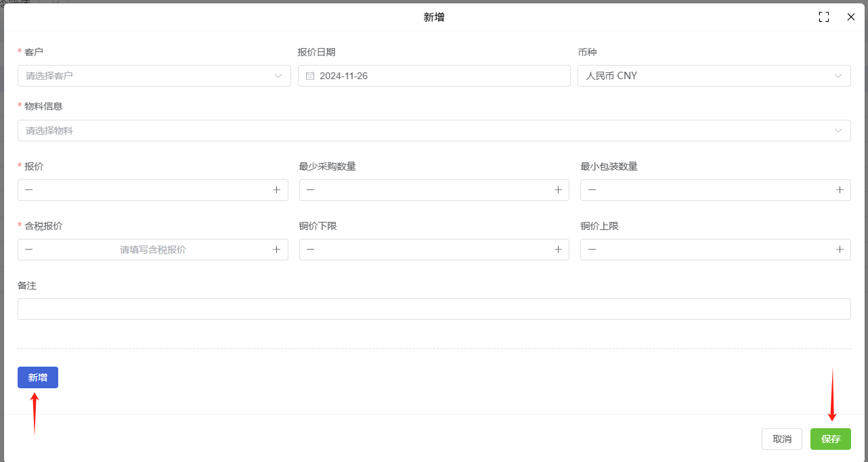The width and height of the screenshot is (868, 462).
Task: Decrease 铜价下限 with minus button
Action: [310, 250]
